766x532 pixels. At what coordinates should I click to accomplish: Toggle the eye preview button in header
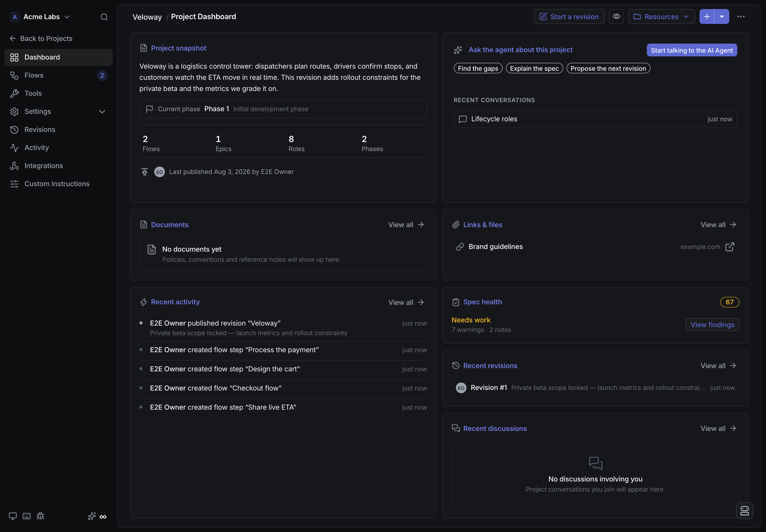click(x=616, y=17)
